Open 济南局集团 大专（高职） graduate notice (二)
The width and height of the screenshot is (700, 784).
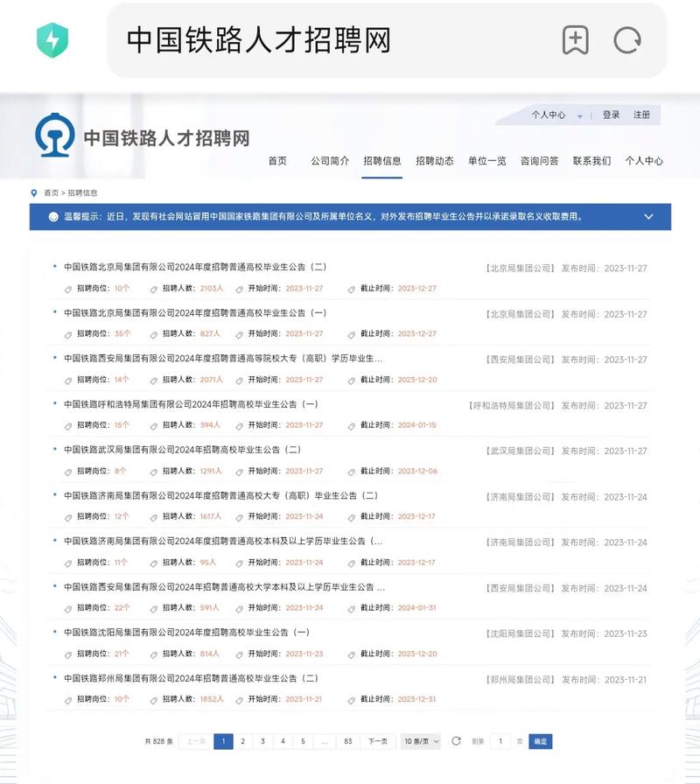tap(221, 495)
